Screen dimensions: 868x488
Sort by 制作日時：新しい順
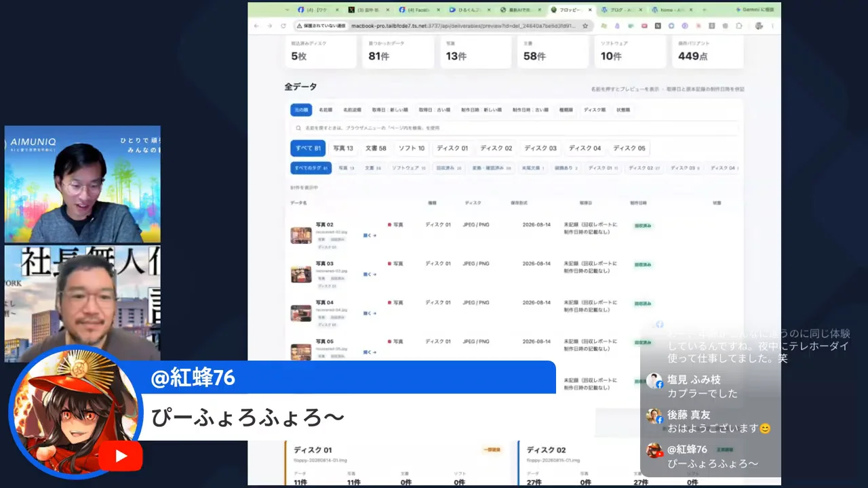click(x=481, y=110)
